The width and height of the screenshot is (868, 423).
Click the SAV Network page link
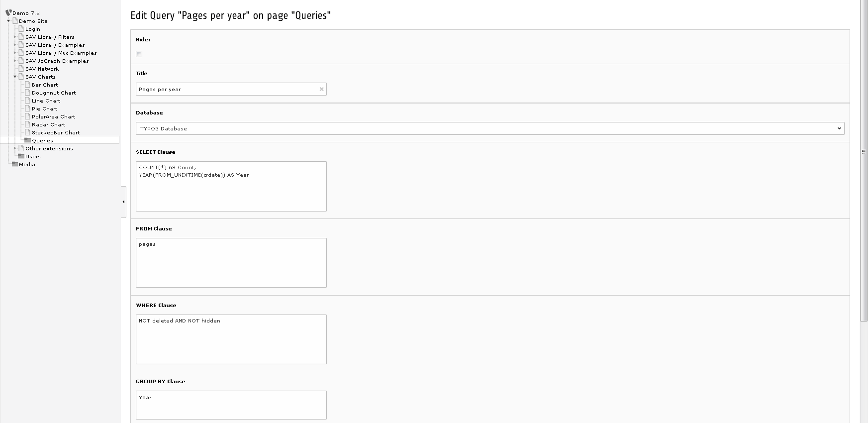(42, 69)
